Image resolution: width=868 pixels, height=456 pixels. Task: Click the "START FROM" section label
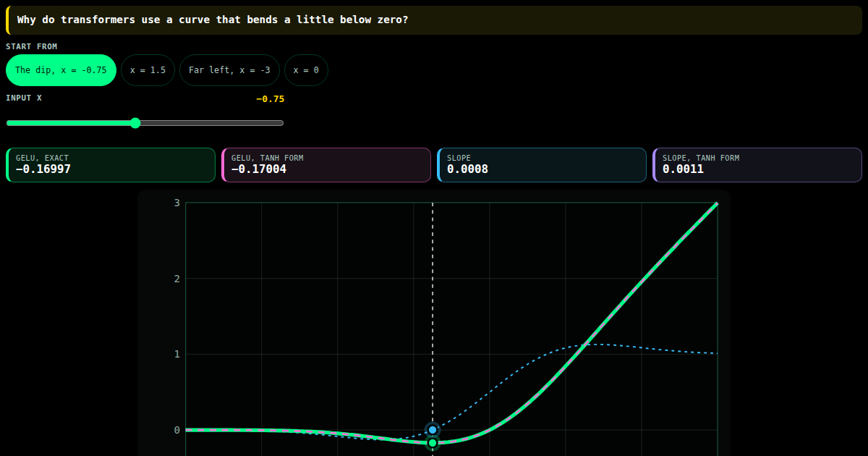tap(32, 46)
